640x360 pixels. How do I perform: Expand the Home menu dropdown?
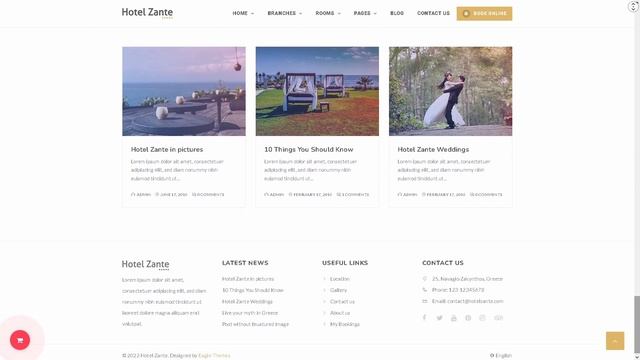point(243,13)
